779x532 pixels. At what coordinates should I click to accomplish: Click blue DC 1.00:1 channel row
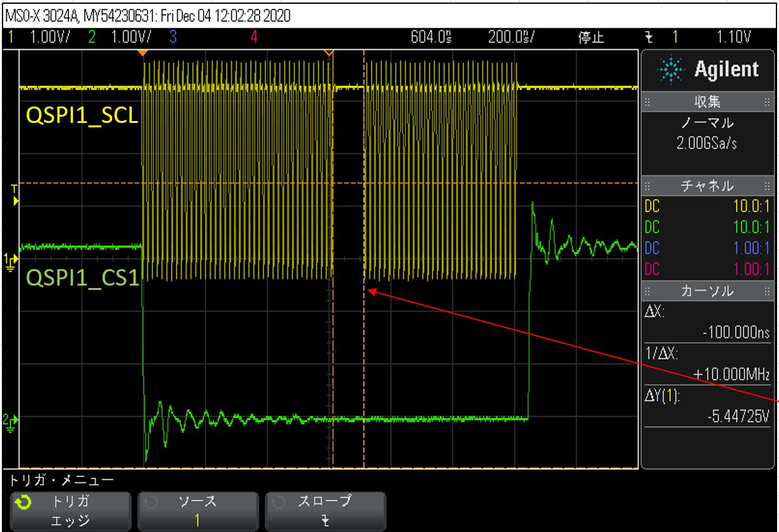point(707,248)
